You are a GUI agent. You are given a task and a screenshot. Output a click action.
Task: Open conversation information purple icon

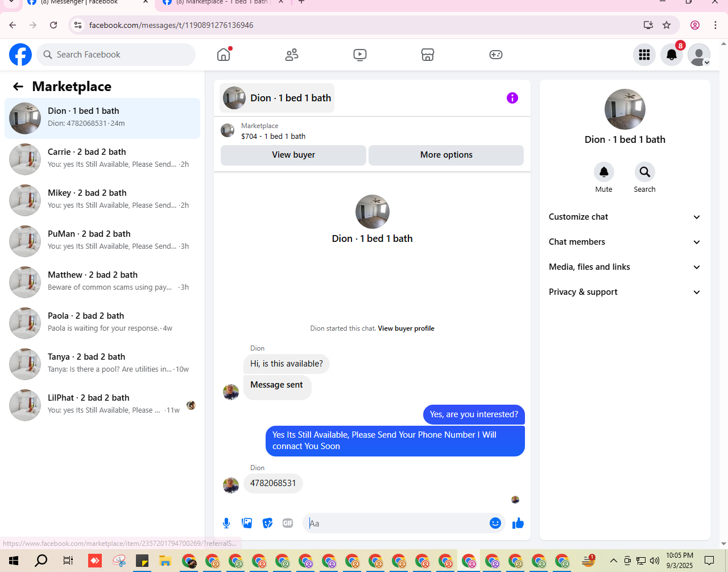(x=512, y=98)
